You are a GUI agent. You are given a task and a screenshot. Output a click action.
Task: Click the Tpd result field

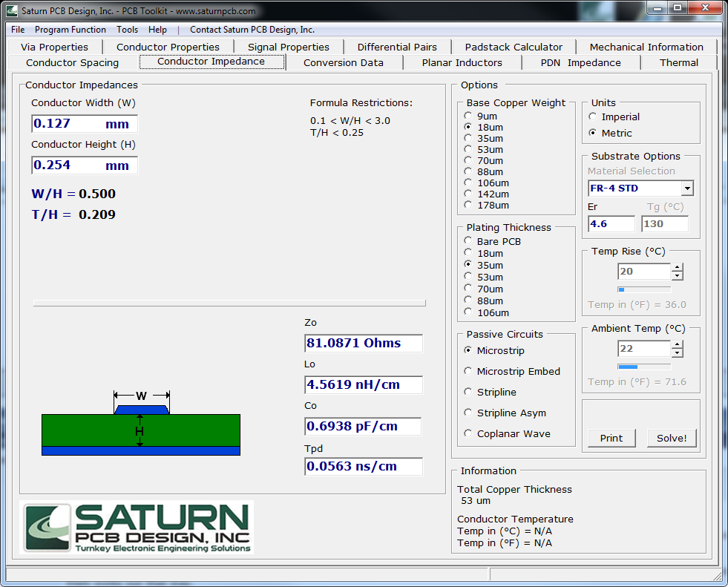(364, 466)
